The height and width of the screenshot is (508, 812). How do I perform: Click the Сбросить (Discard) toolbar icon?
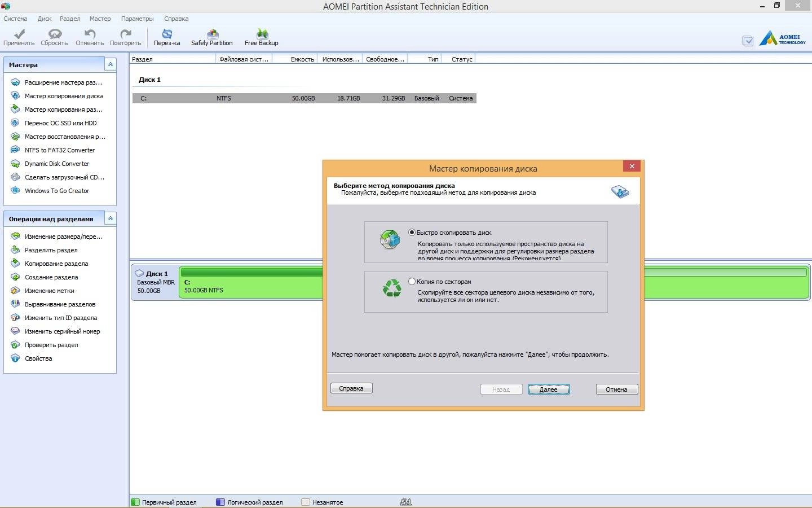(x=55, y=34)
